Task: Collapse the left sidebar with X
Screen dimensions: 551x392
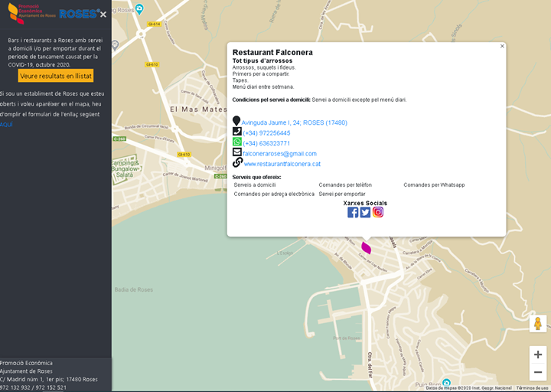Action: click(103, 14)
